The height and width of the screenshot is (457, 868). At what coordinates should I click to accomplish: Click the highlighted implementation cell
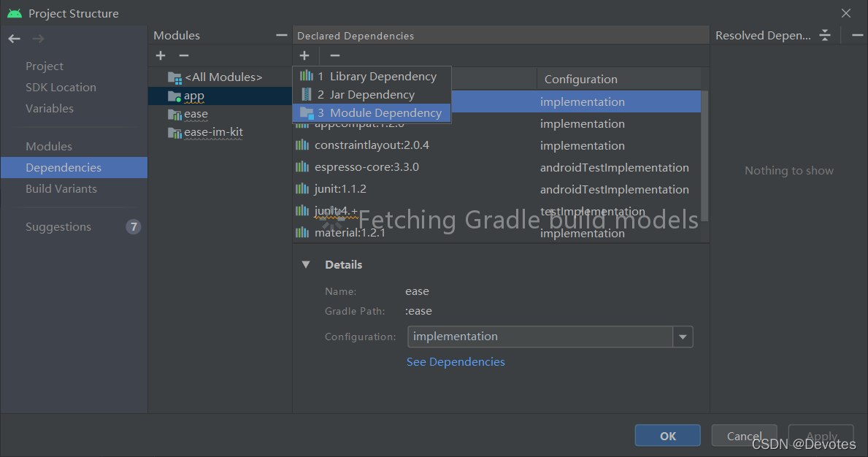point(583,101)
